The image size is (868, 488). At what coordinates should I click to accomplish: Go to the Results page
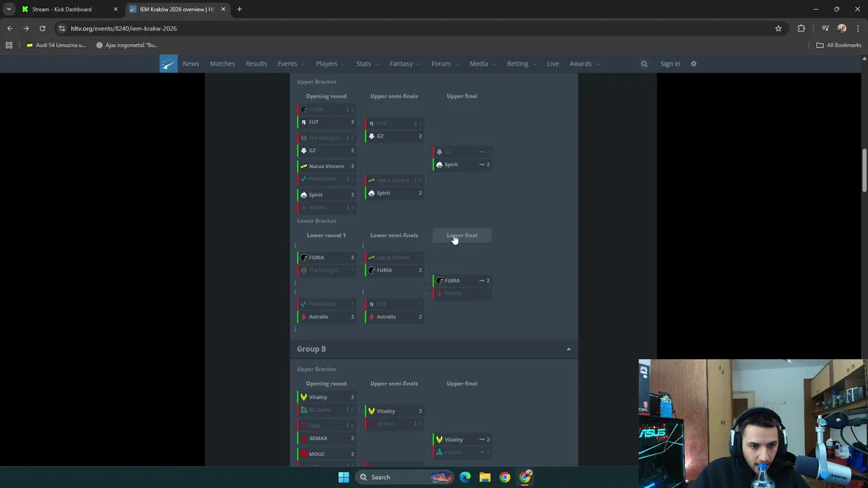pyautogui.click(x=256, y=64)
